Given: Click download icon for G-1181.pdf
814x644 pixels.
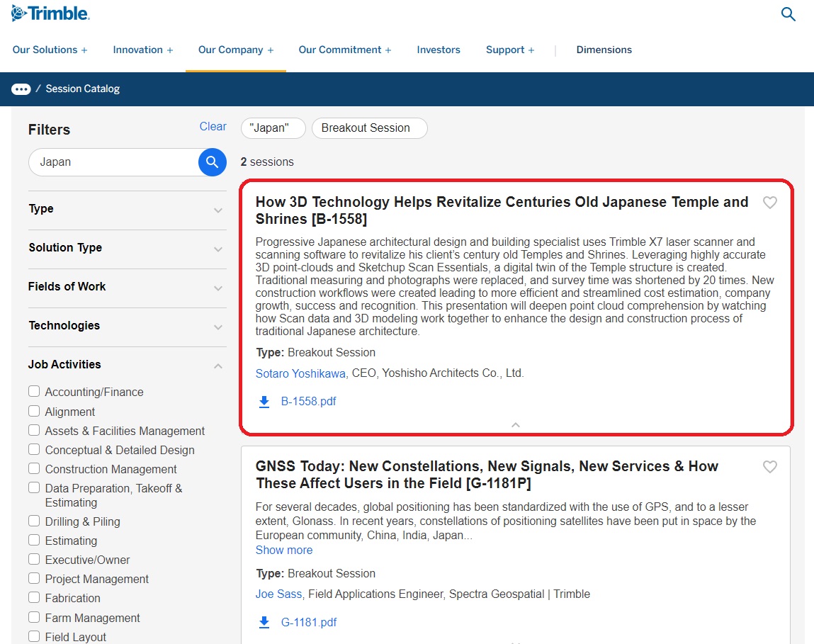Looking at the screenshot, I should 264,622.
